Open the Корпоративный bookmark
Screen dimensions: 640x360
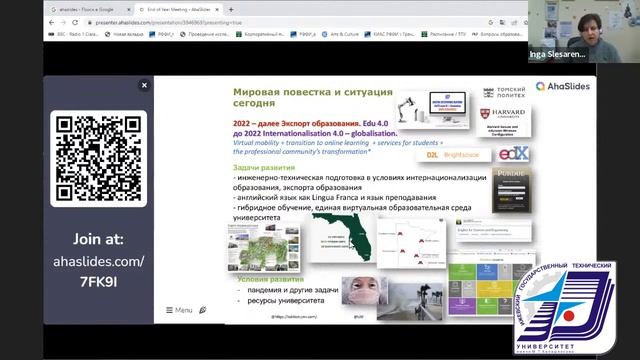pos(260,34)
